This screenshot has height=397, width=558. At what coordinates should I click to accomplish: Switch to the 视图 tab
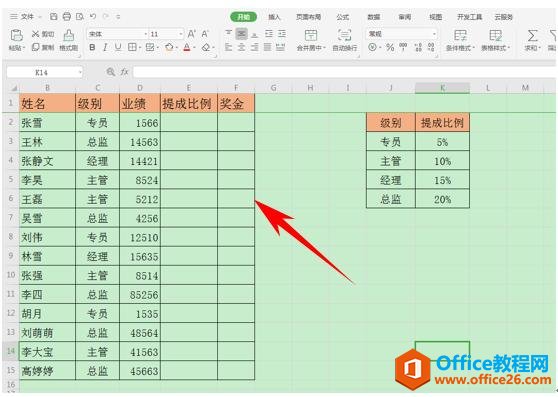pos(436,17)
